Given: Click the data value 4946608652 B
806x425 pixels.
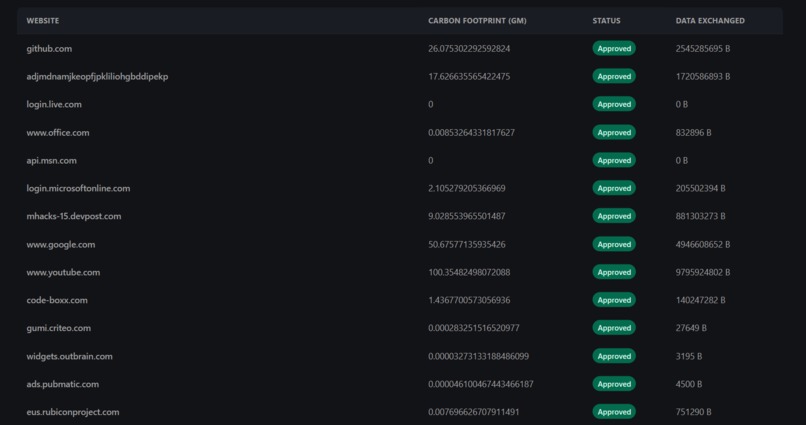Looking at the screenshot, I should pos(703,244).
